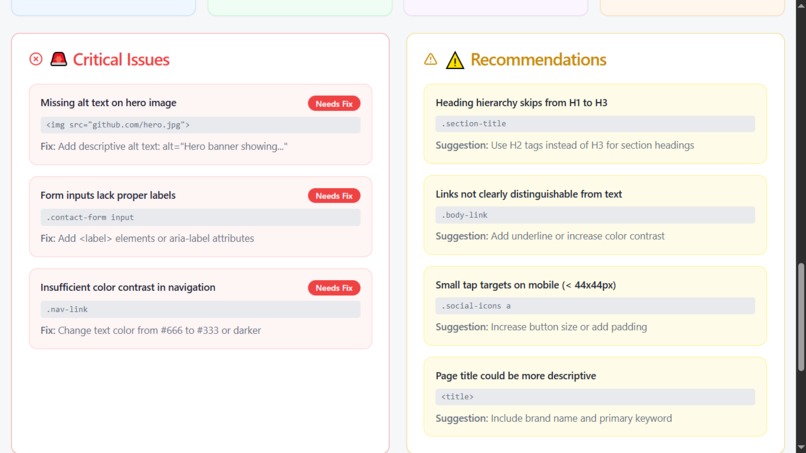This screenshot has width=806, height=453.
Task: Click the vertical scrollbar thumb
Action: pos(801,317)
